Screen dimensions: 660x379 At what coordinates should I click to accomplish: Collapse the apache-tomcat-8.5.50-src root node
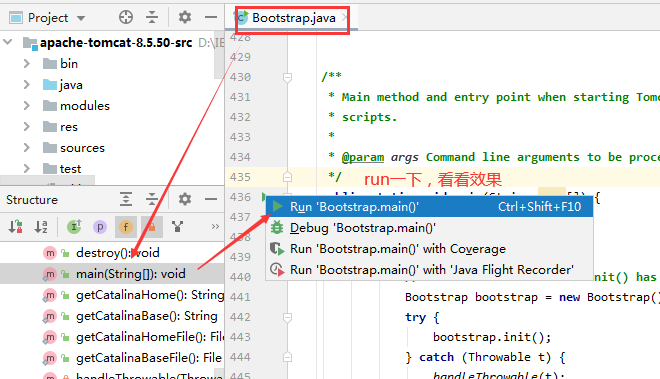(x=8, y=42)
